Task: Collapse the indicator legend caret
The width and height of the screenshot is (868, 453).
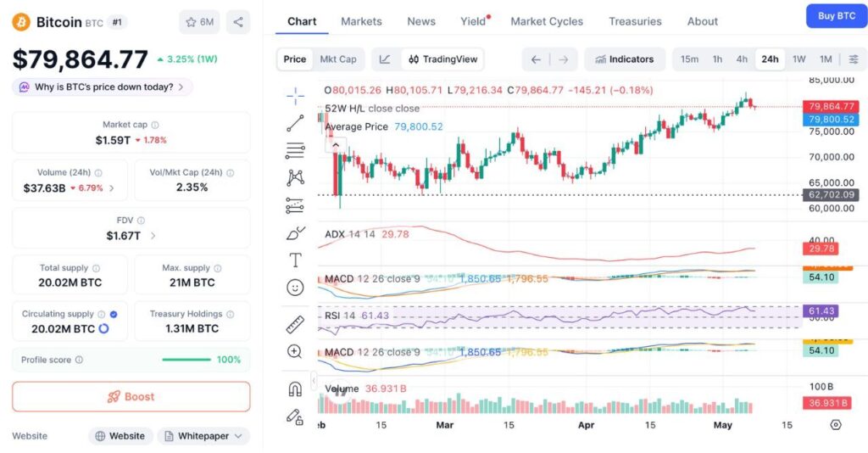Action: (336, 146)
